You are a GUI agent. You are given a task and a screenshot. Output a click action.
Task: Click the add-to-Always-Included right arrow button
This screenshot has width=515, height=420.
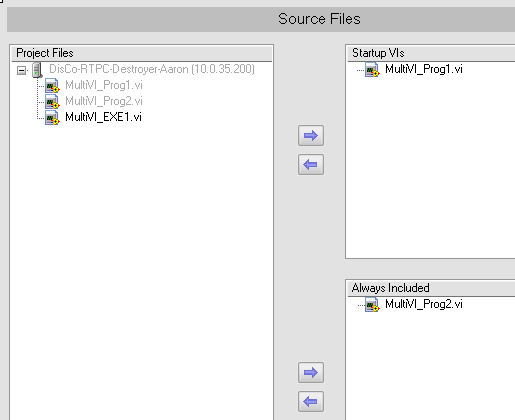click(311, 372)
